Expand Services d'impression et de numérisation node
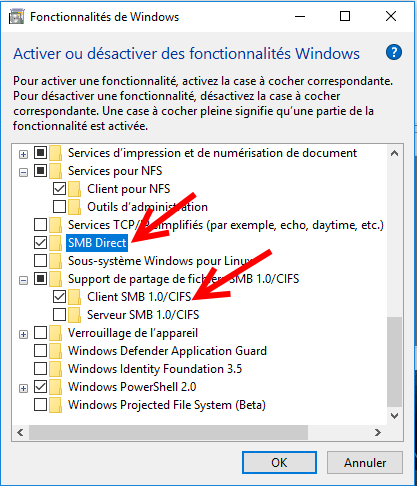Viewport: 417px width, 486px height. coord(23,154)
